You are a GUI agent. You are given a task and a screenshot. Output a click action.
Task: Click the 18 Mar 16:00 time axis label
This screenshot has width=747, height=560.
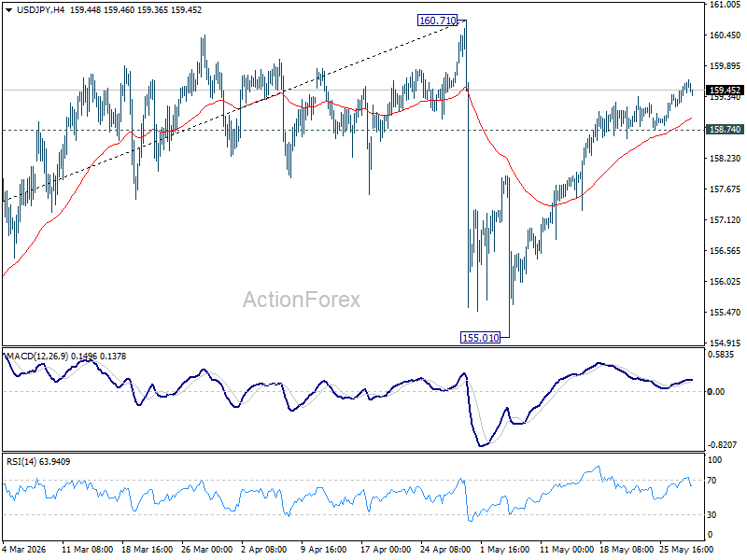[148, 549]
